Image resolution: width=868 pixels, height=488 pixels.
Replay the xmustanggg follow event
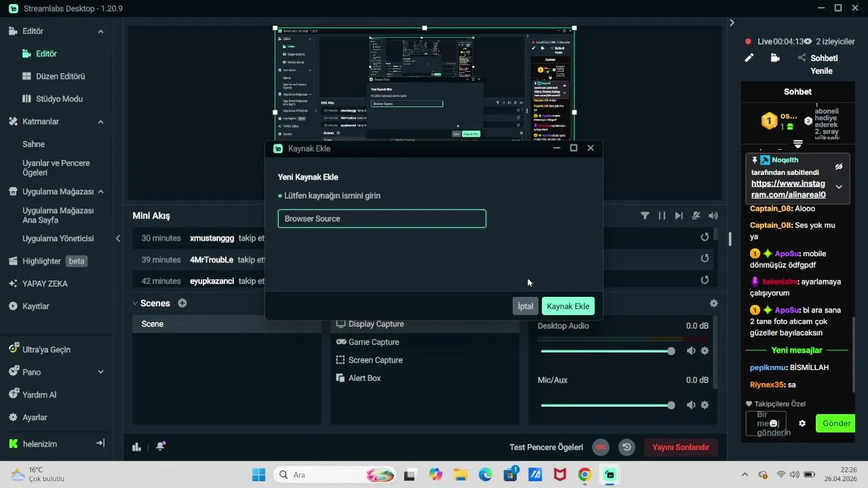[x=705, y=237]
